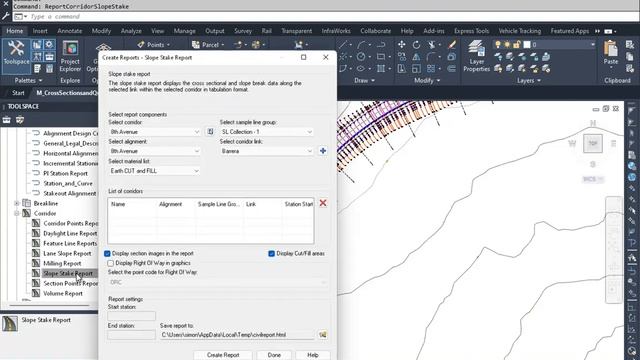Enable Display Right Of Way in graphics
The image size is (640, 360).
(x=110, y=263)
